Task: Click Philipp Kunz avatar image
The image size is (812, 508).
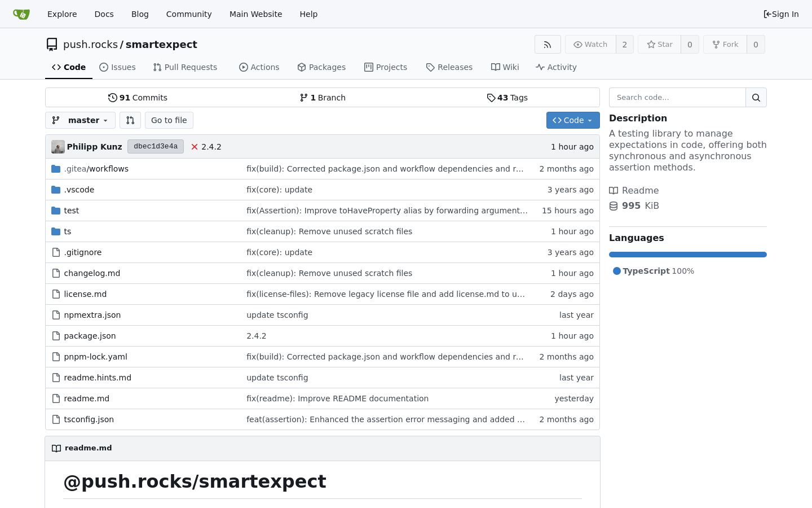Action: click(x=58, y=147)
